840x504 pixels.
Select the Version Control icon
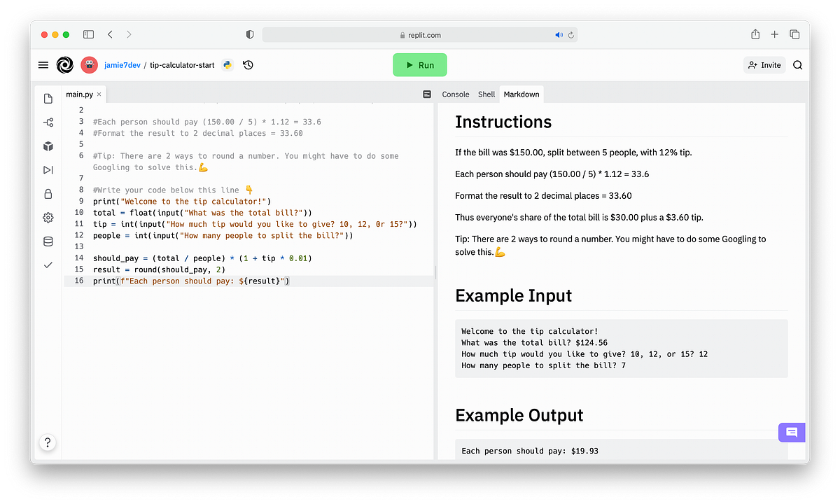click(x=48, y=122)
